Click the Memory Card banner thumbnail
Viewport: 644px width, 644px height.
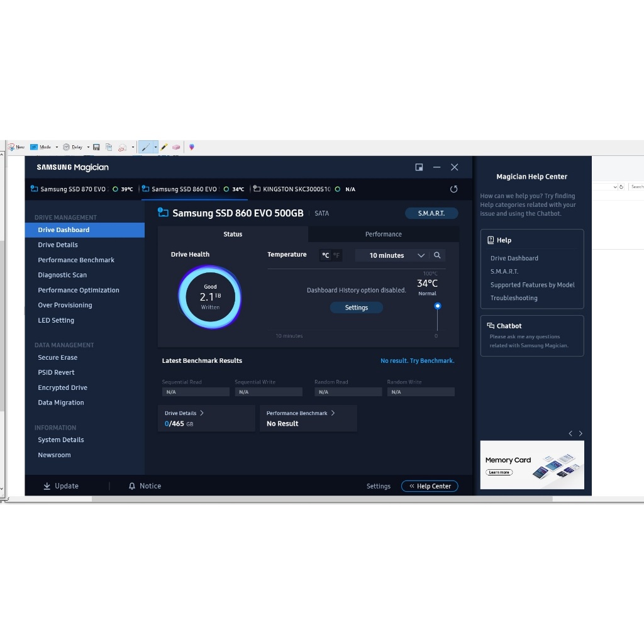pyautogui.click(x=532, y=465)
